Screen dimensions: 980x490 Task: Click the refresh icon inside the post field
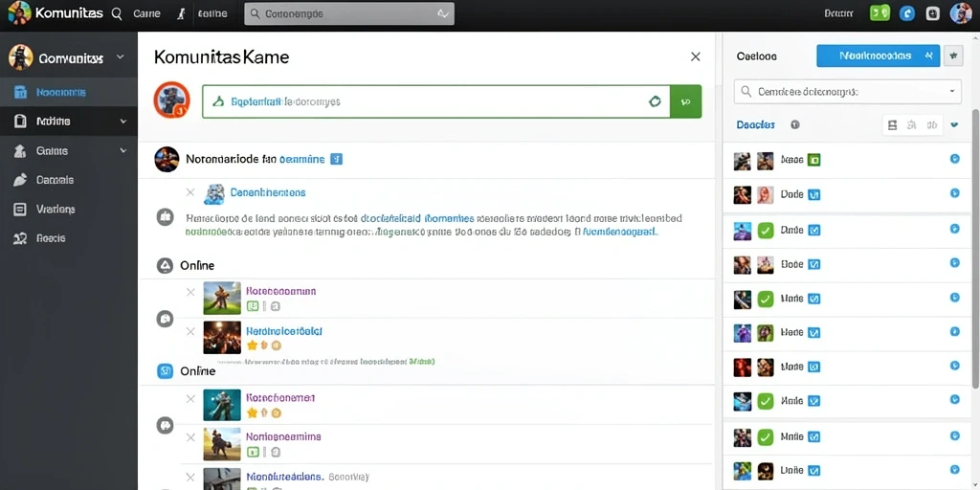pyautogui.click(x=655, y=101)
